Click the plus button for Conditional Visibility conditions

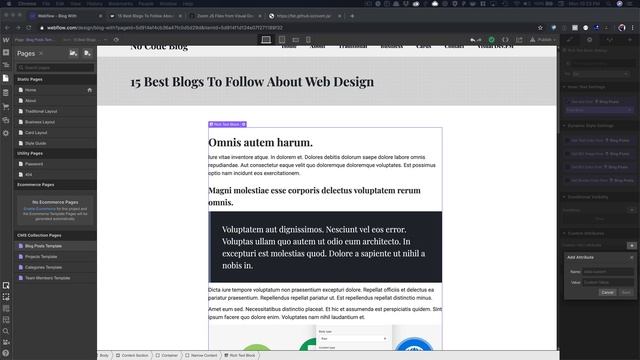pos(632,210)
